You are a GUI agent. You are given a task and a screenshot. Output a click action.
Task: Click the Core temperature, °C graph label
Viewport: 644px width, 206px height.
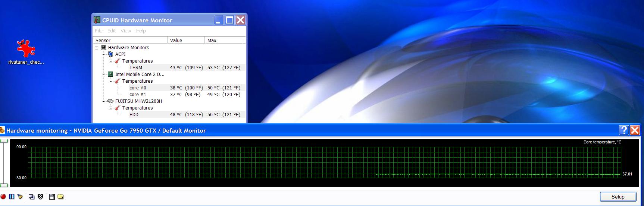coord(602,142)
